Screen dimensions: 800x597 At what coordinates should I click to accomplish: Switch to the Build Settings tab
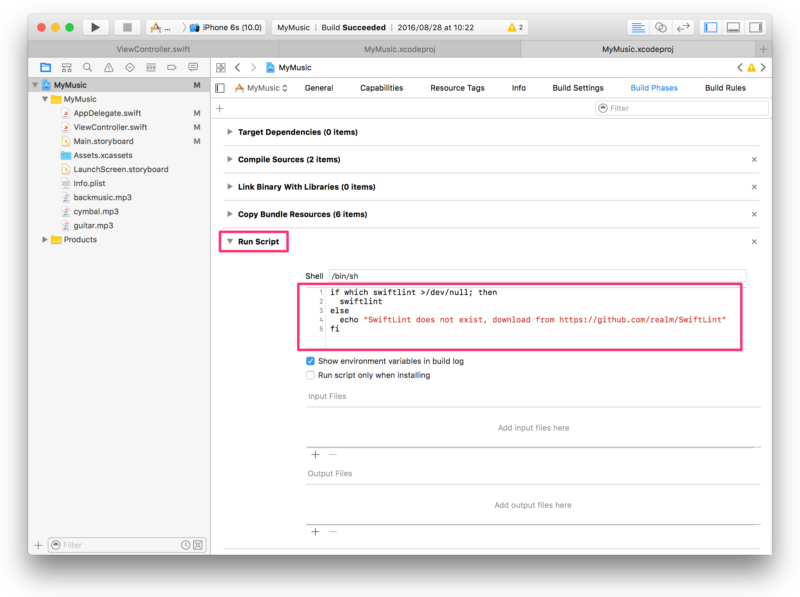tap(578, 87)
